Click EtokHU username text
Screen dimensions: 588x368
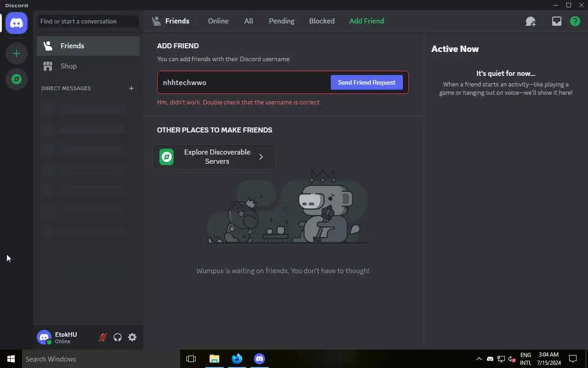pos(66,334)
